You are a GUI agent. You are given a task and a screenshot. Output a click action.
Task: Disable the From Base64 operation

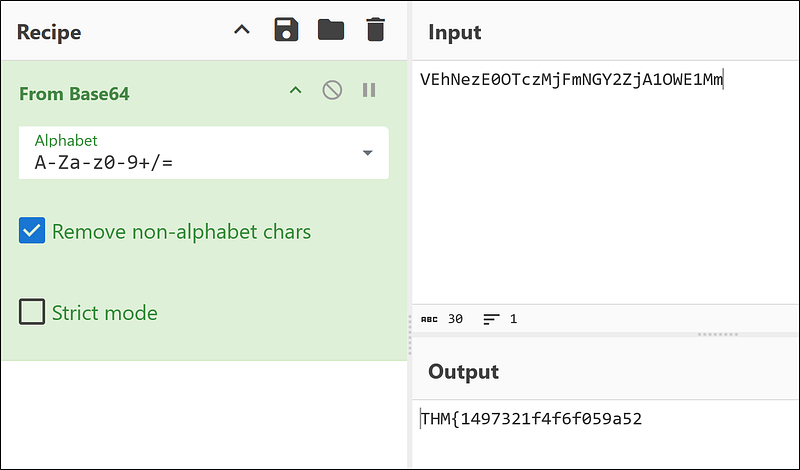coord(332,91)
